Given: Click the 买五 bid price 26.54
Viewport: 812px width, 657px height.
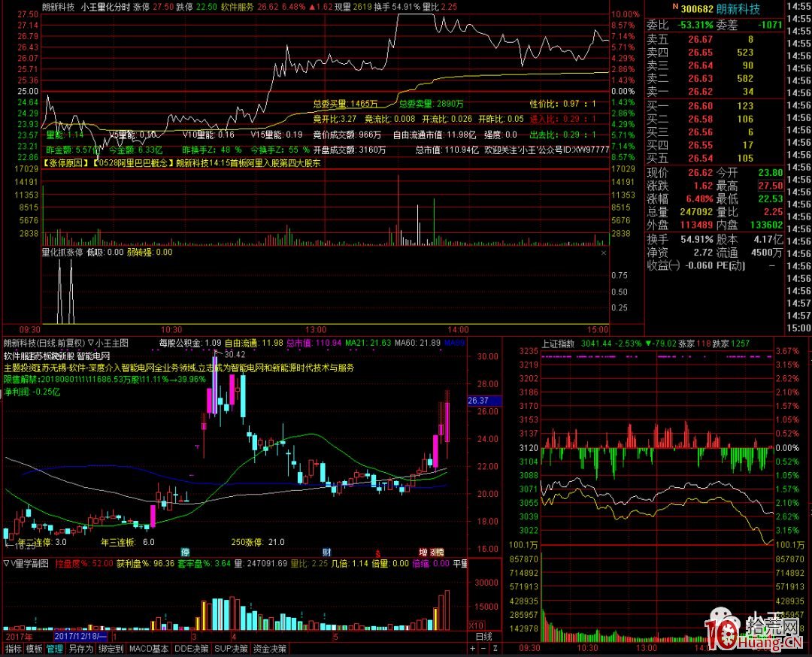Looking at the screenshot, I should (700, 158).
